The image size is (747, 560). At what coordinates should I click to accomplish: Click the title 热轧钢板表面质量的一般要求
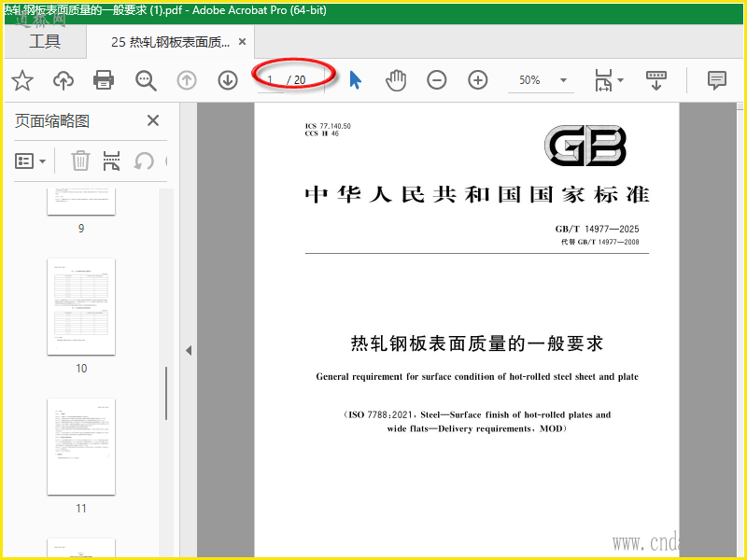[x=477, y=343]
